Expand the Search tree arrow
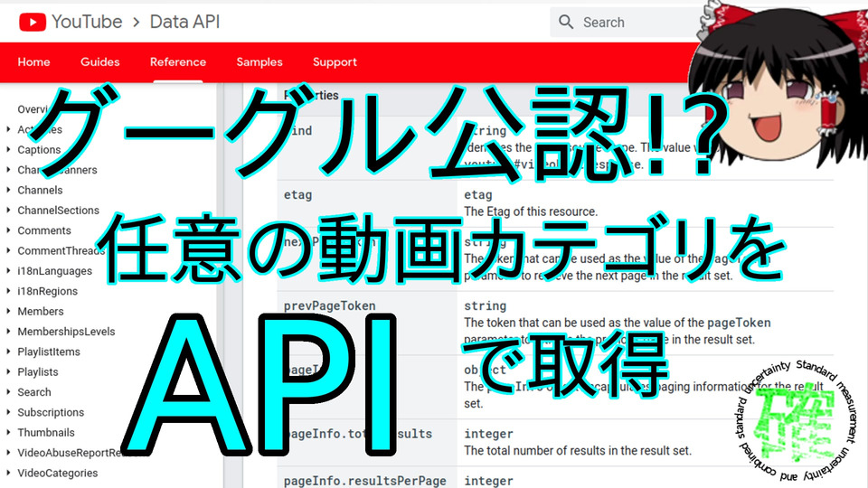Image resolution: width=868 pixels, height=488 pixels. (8, 391)
